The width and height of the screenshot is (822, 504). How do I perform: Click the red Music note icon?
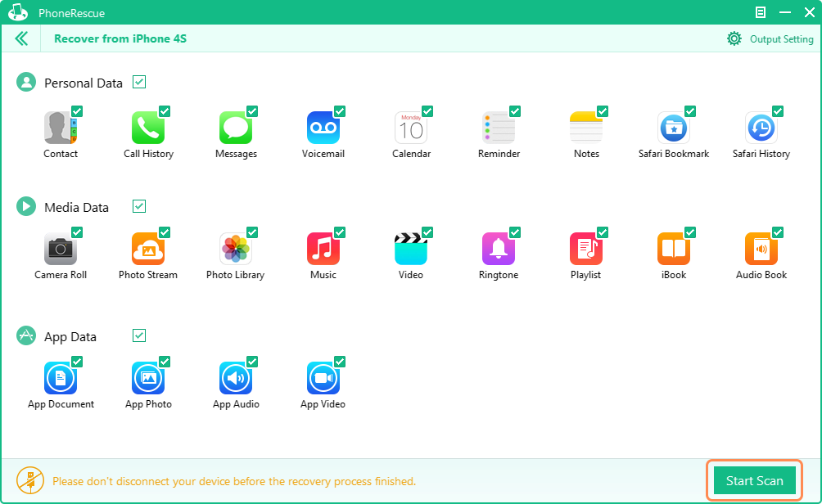323,249
